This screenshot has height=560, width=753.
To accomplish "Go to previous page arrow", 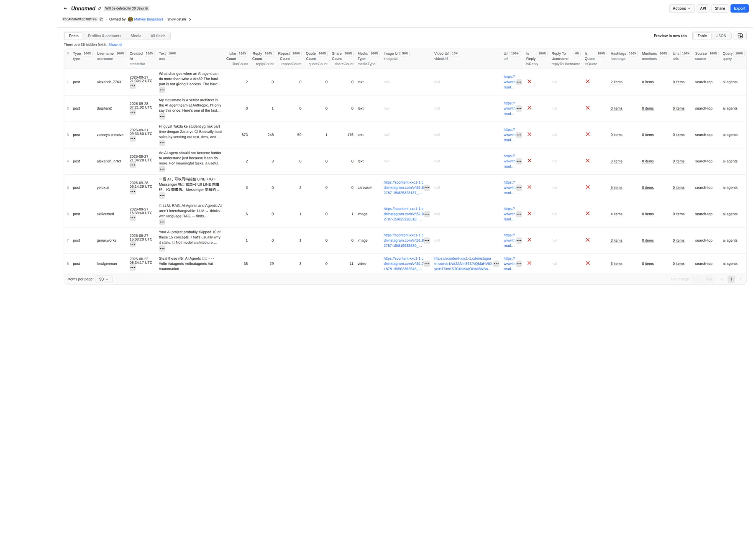I will (722, 279).
